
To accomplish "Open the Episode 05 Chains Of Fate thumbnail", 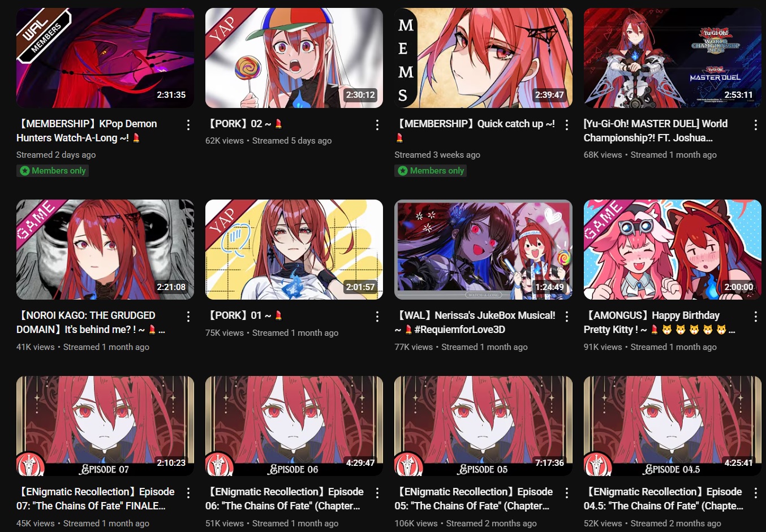I will click(x=483, y=426).
